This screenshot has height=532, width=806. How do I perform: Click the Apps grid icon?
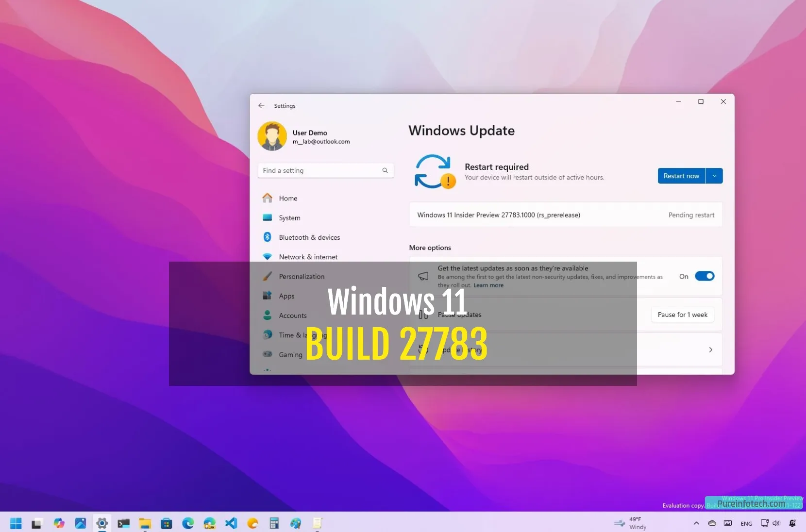(267, 295)
